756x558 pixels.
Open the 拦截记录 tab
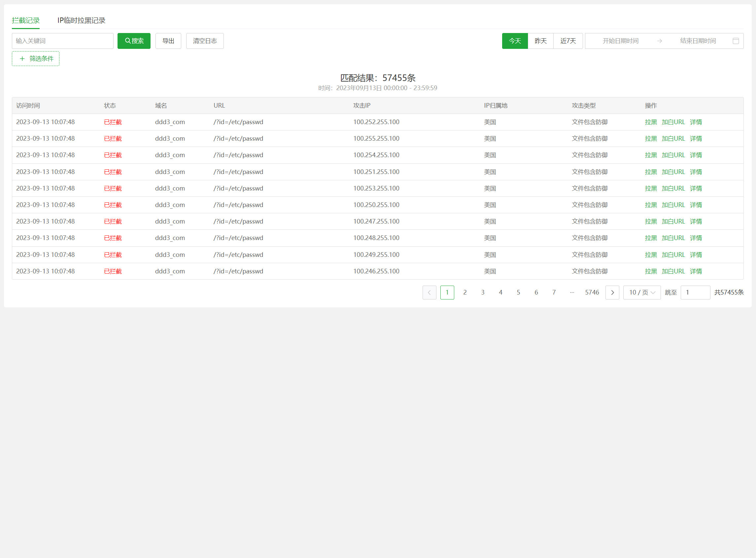point(26,20)
